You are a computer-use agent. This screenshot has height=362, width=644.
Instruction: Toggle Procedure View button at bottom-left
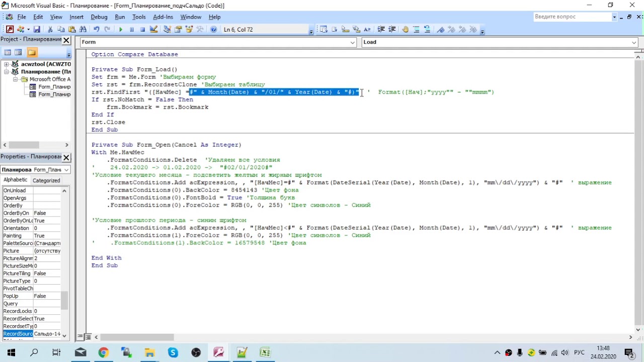(80, 337)
